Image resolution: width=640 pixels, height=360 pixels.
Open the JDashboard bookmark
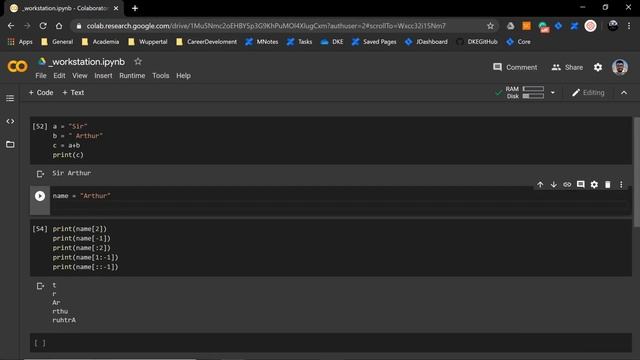pyautogui.click(x=426, y=42)
